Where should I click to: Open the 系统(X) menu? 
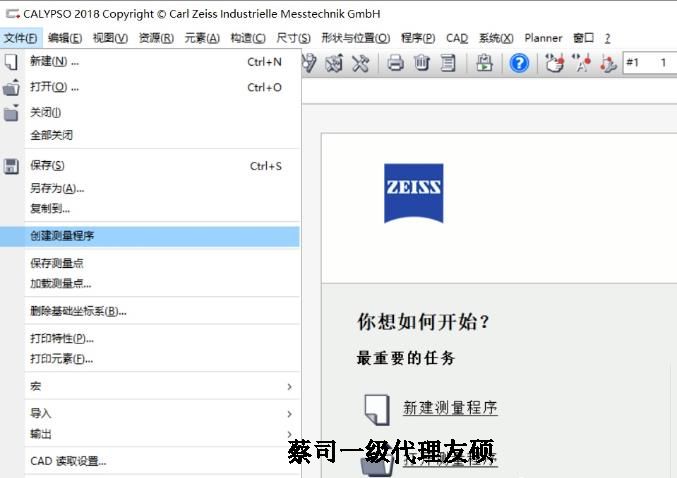click(496, 38)
